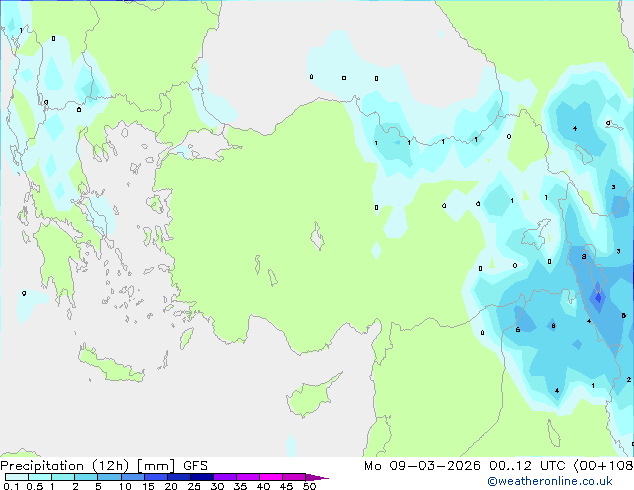
Task: Click legend label '35'
Action: tap(240, 486)
